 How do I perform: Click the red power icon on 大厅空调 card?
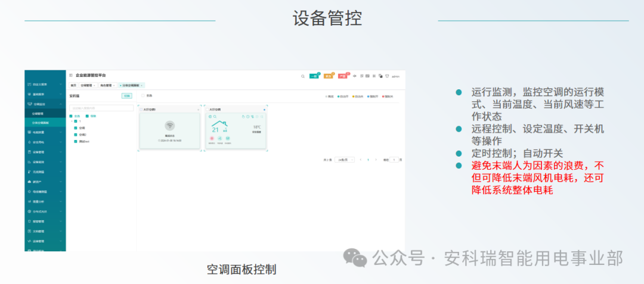point(212,139)
